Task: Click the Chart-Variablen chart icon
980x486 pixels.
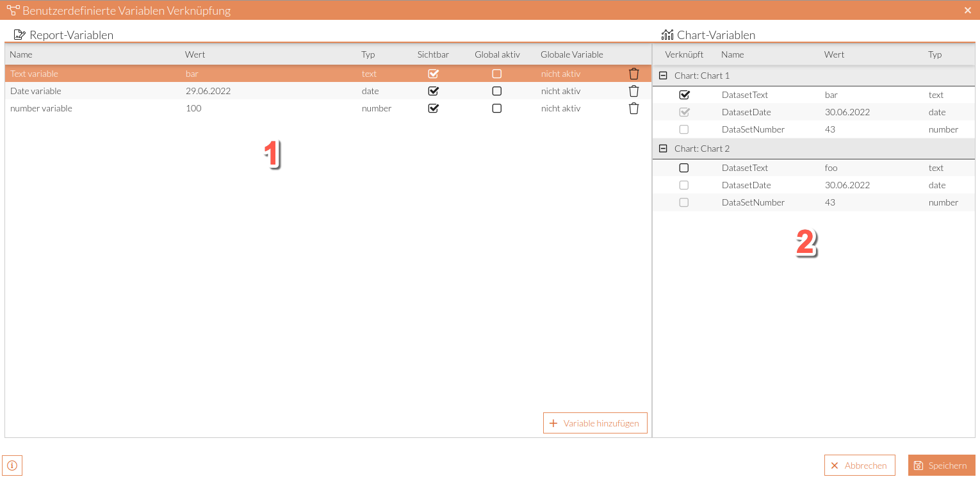Action: [x=667, y=35]
